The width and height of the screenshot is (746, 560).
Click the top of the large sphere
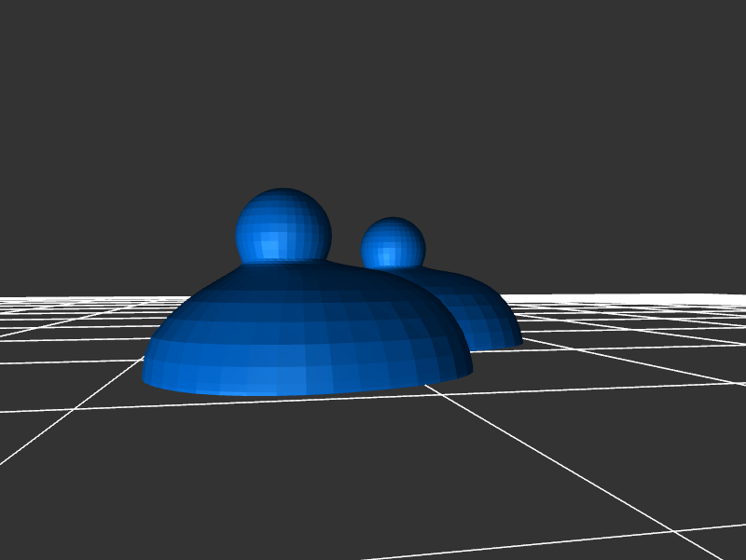pos(283,192)
